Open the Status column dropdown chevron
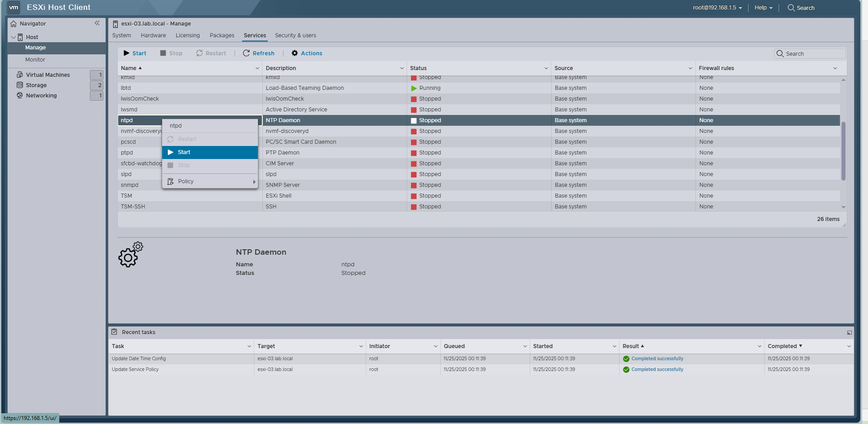This screenshot has width=868, height=424. tap(546, 68)
